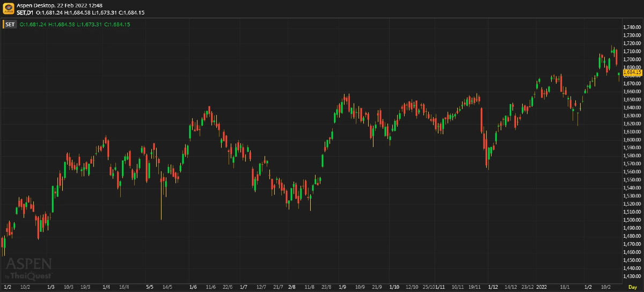
Task: Click the 2/8 date axis label
Action: (x=292, y=288)
